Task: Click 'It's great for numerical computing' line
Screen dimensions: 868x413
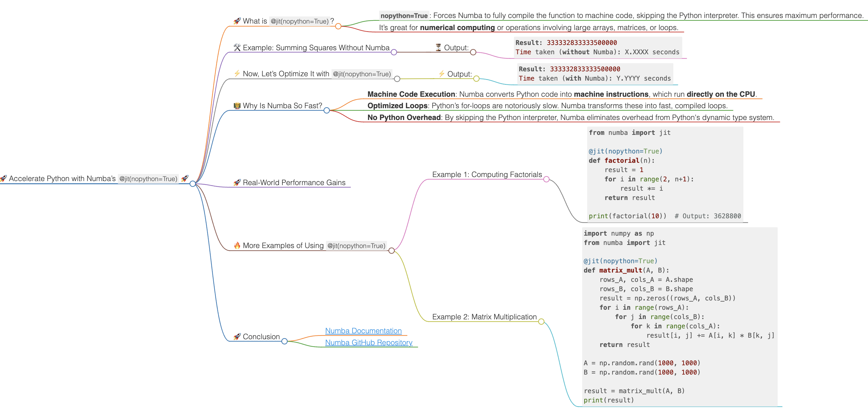Action: pyautogui.click(x=528, y=27)
